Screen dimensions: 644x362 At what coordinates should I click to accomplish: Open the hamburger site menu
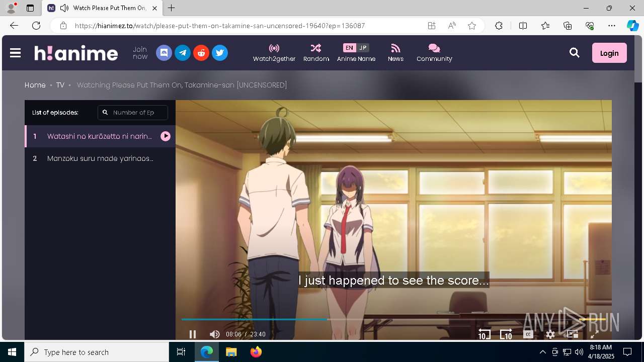point(16,53)
